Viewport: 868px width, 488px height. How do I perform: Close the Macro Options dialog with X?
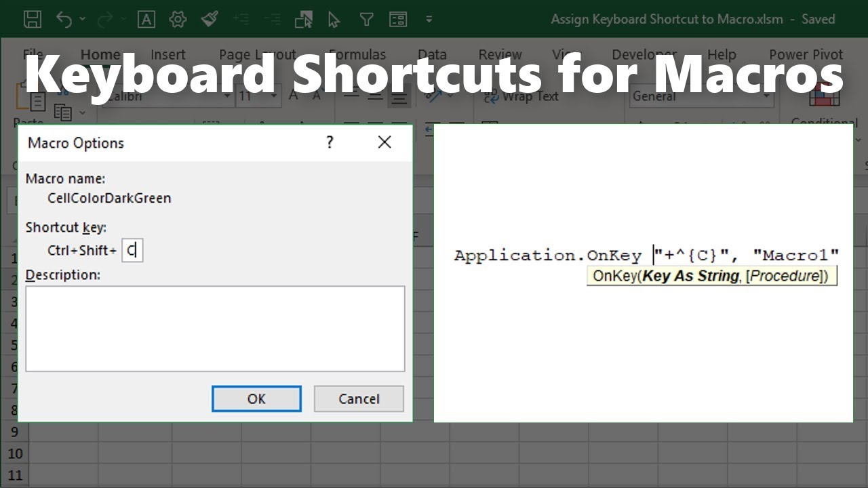tap(384, 142)
